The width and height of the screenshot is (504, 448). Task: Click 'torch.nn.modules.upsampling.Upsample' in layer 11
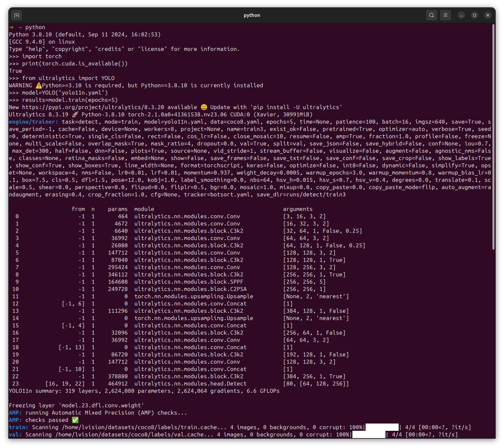tap(194, 296)
